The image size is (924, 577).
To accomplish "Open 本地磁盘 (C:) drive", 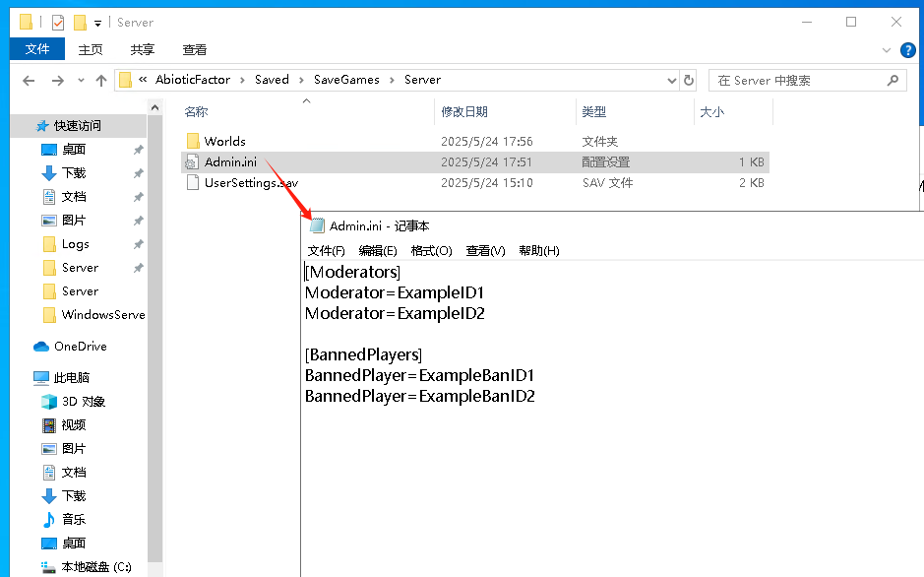I will point(96,566).
